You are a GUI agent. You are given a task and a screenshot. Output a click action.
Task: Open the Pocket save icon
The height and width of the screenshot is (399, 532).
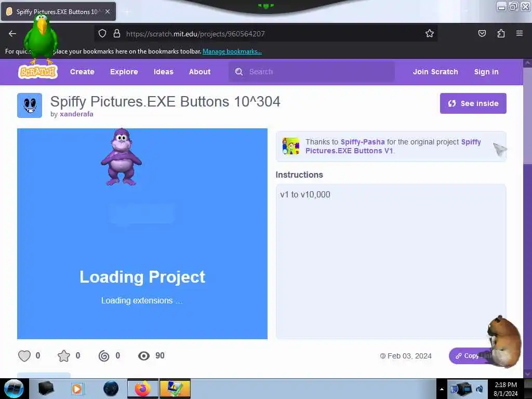[x=482, y=33]
